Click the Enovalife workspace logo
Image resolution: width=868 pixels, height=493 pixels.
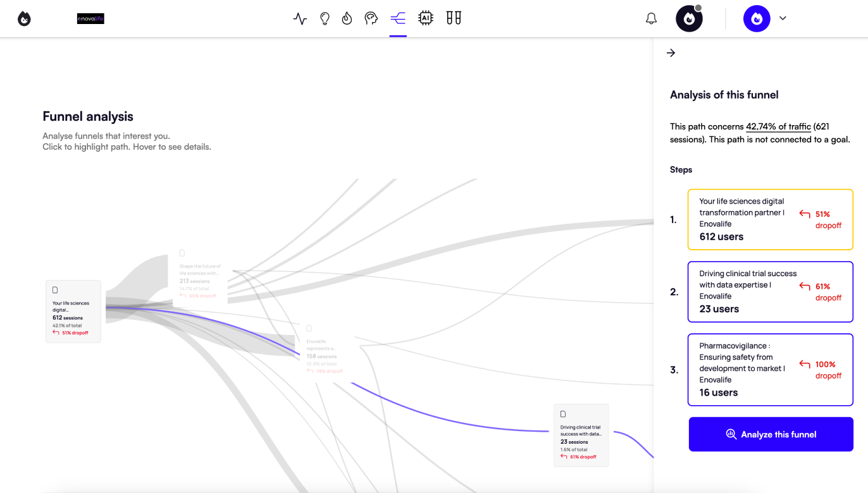[x=90, y=19]
